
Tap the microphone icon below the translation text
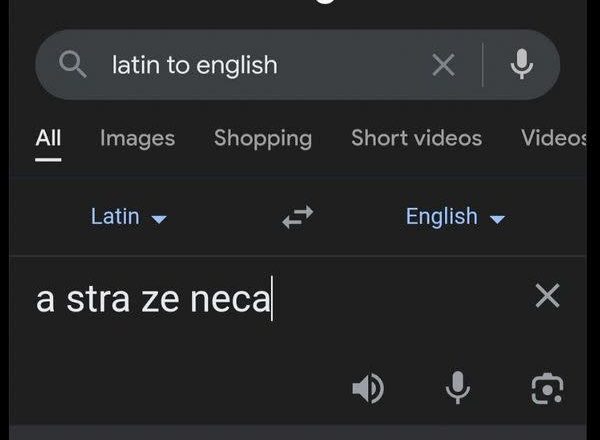coord(458,388)
